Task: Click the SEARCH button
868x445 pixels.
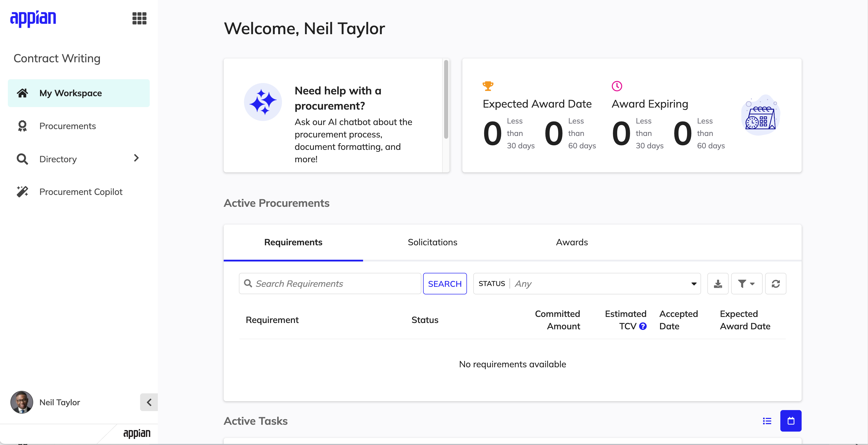Action: pos(445,284)
